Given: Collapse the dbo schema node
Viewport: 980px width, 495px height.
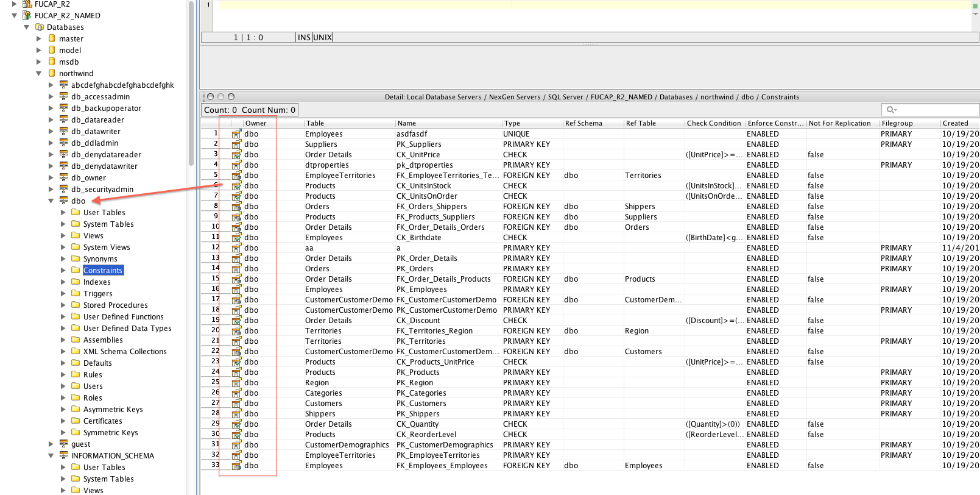Looking at the screenshot, I should (x=51, y=201).
